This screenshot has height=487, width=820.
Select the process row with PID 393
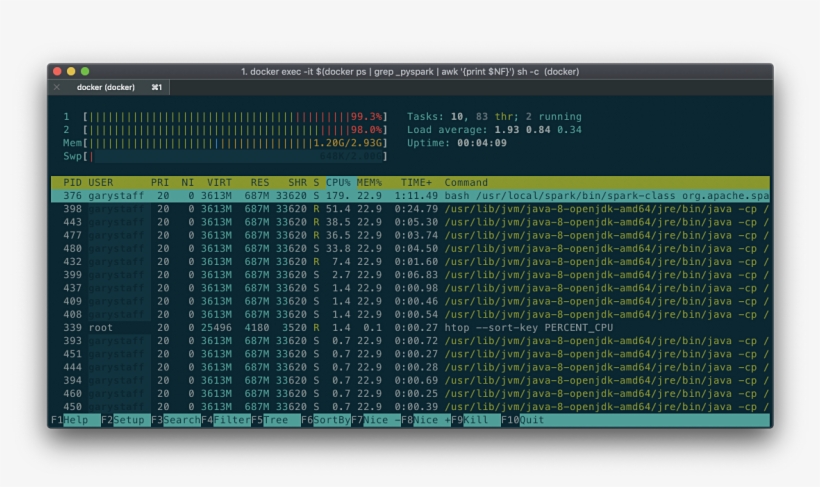tap(411, 341)
